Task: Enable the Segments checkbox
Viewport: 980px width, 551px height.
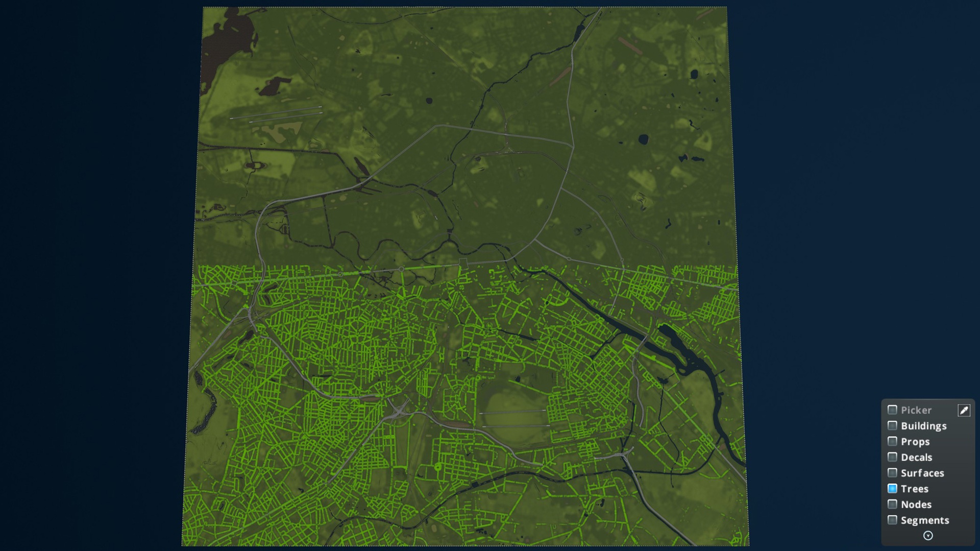Action: click(x=893, y=520)
